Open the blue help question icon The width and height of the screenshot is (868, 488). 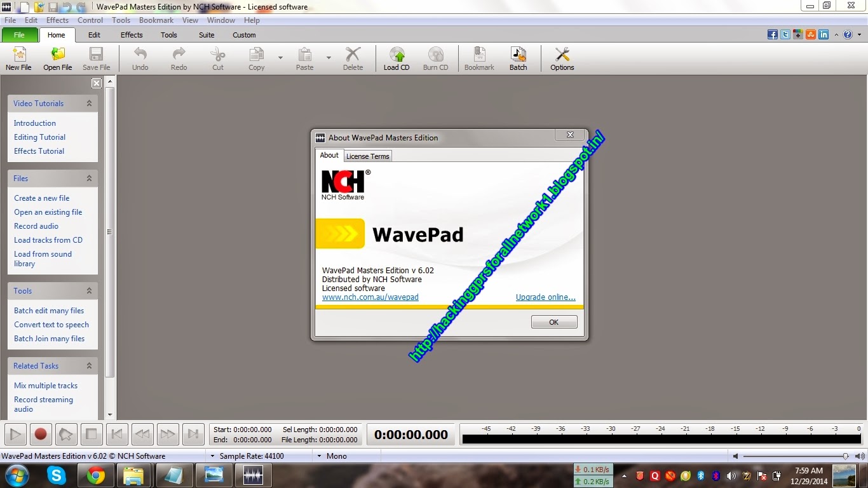click(x=848, y=35)
